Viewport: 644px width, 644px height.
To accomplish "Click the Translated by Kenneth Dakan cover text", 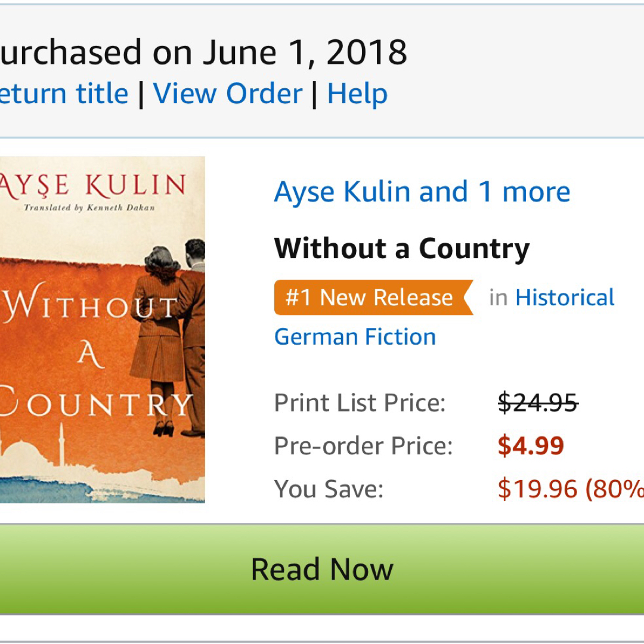I will (x=89, y=208).
